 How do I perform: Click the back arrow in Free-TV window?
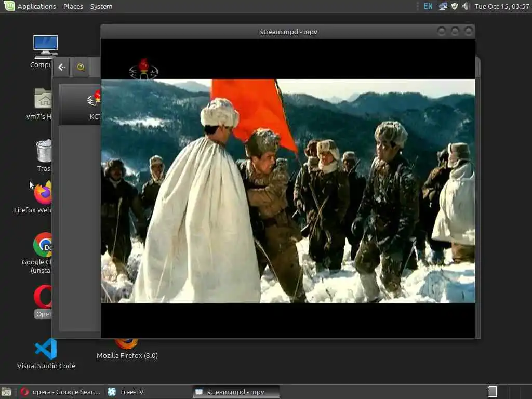tap(61, 67)
